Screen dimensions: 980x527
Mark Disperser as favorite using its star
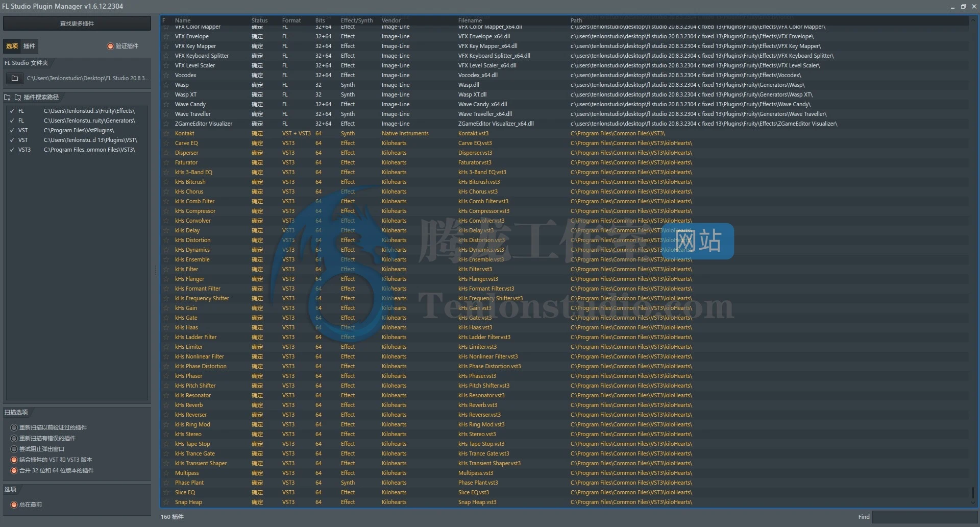coord(166,153)
